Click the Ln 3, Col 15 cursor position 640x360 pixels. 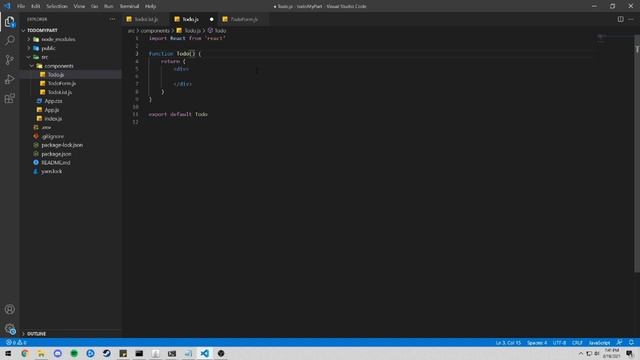pos(508,342)
